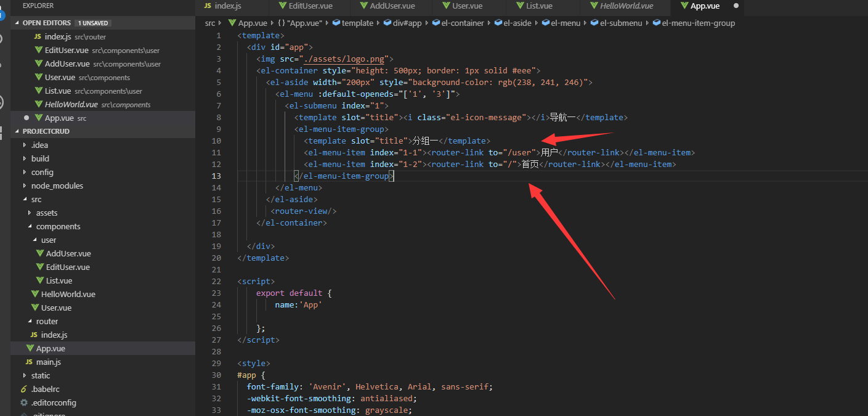This screenshot has height=416, width=868.
Task: Open User.vue in the project tree
Action: pyautogui.click(x=103, y=308)
